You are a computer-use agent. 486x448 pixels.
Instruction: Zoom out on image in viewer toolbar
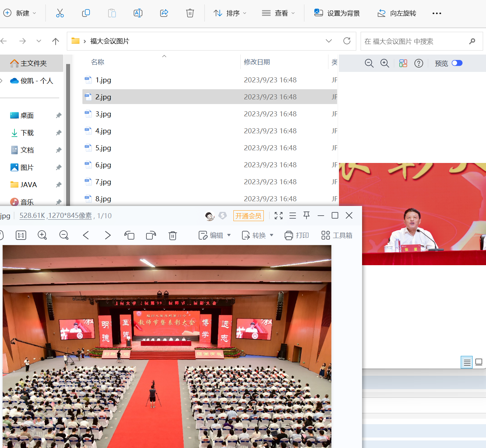[x=64, y=235]
